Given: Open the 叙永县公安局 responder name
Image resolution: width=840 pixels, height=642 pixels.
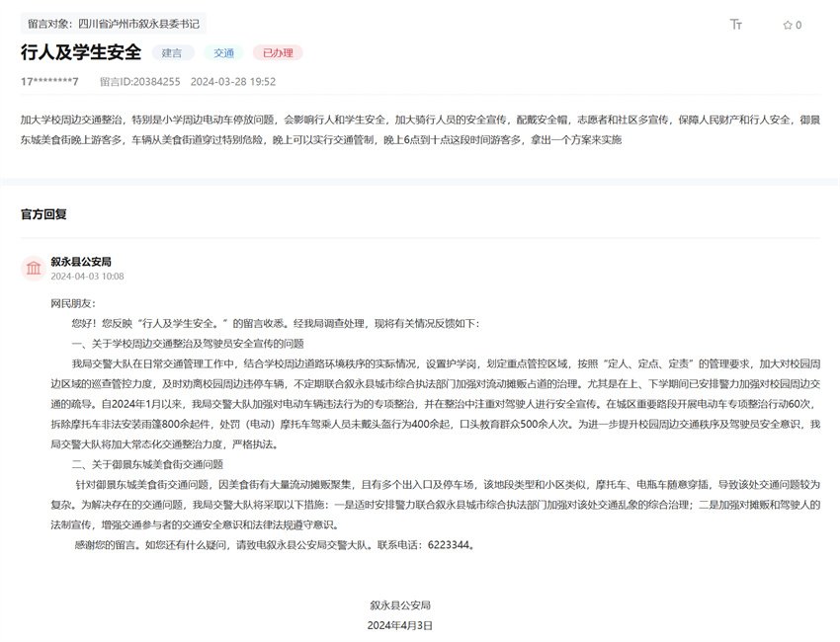Looking at the screenshot, I should pos(81,261).
